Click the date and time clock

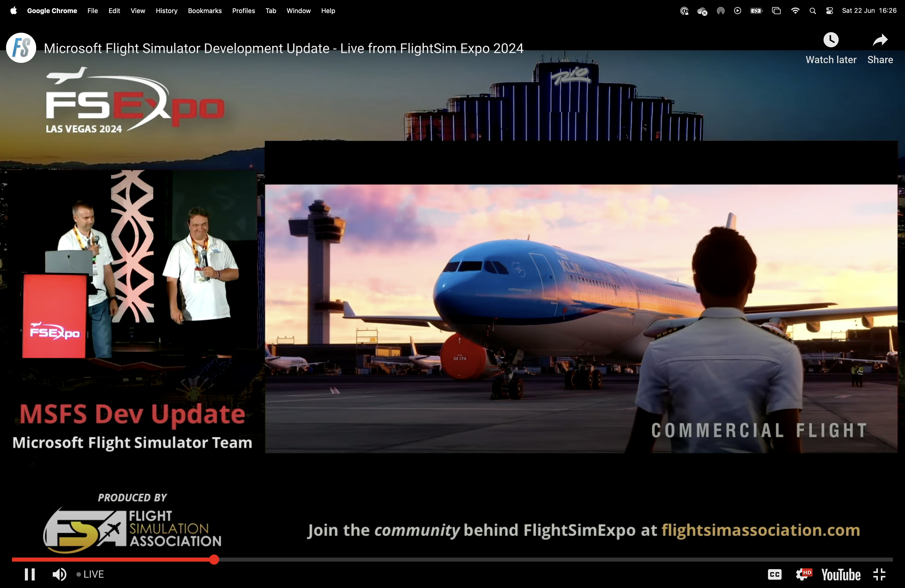tap(869, 11)
